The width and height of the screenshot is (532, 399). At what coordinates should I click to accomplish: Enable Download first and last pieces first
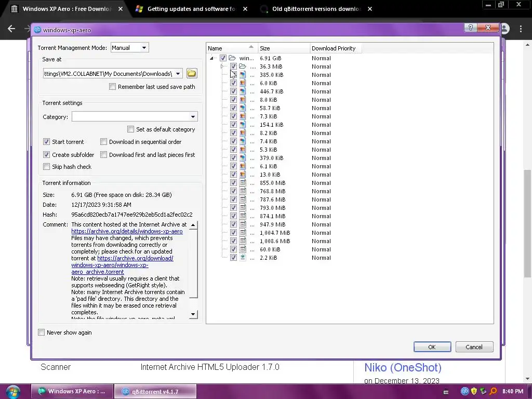103,155
